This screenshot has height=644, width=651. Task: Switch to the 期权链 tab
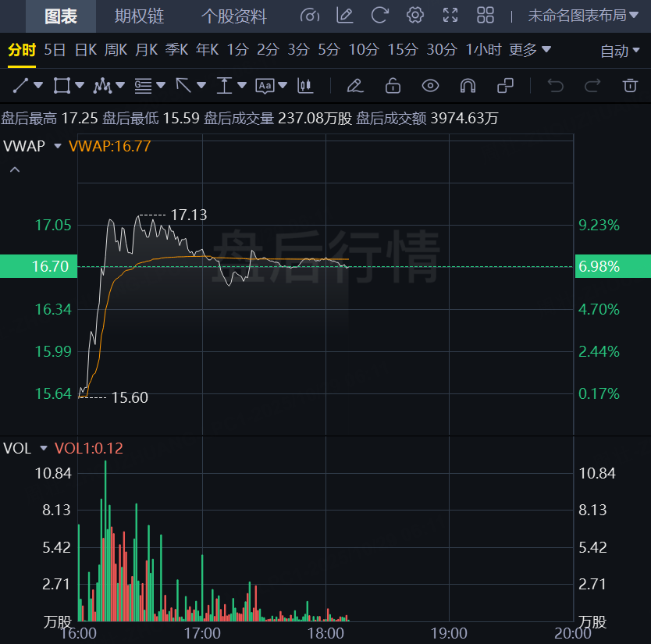point(139,16)
